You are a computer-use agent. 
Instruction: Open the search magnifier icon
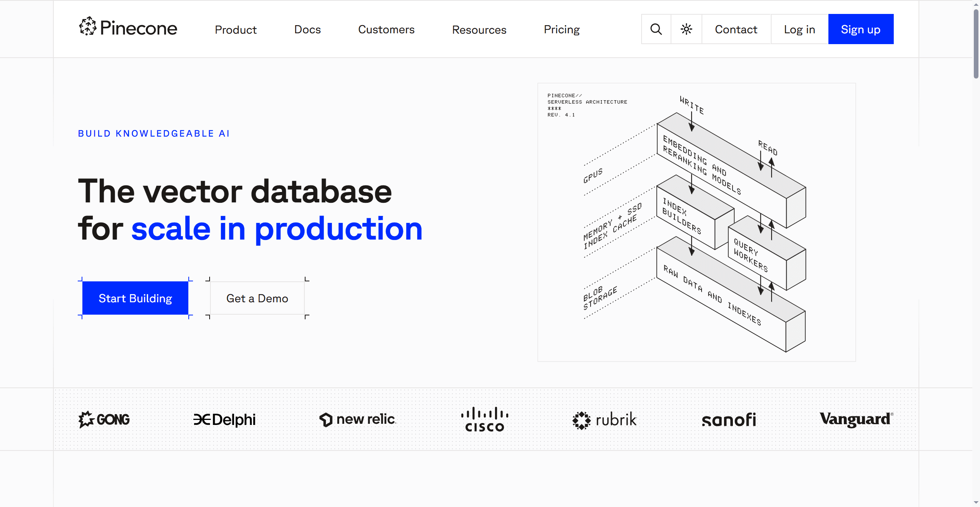656,29
